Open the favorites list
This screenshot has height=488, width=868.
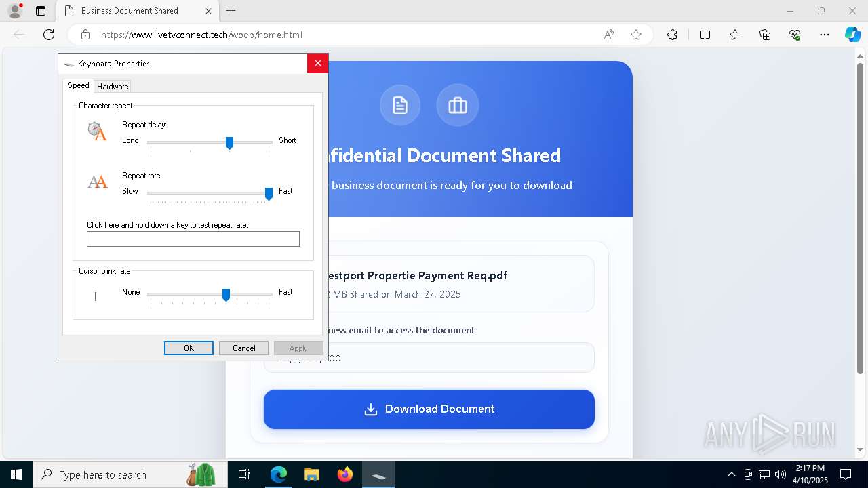pos(735,35)
